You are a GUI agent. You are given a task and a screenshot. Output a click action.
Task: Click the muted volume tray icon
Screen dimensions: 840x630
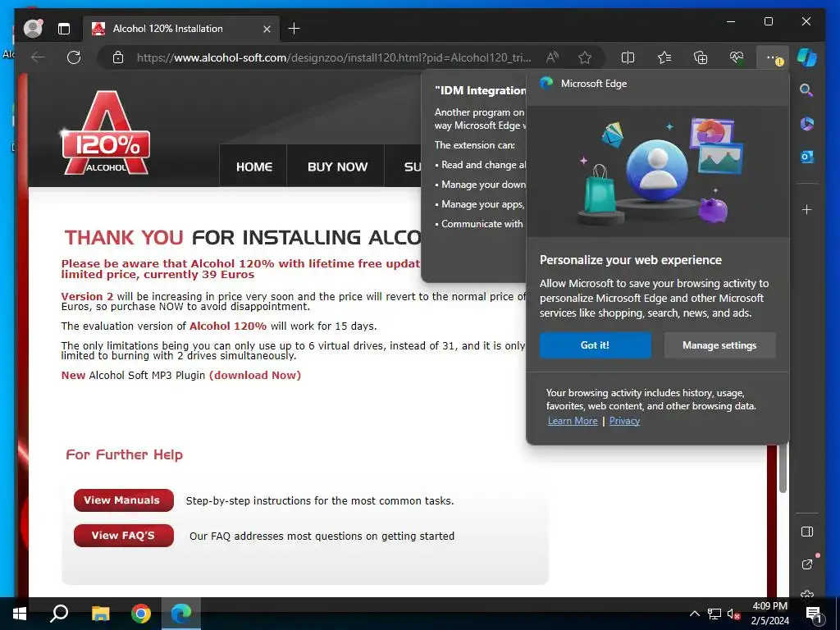point(733,614)
